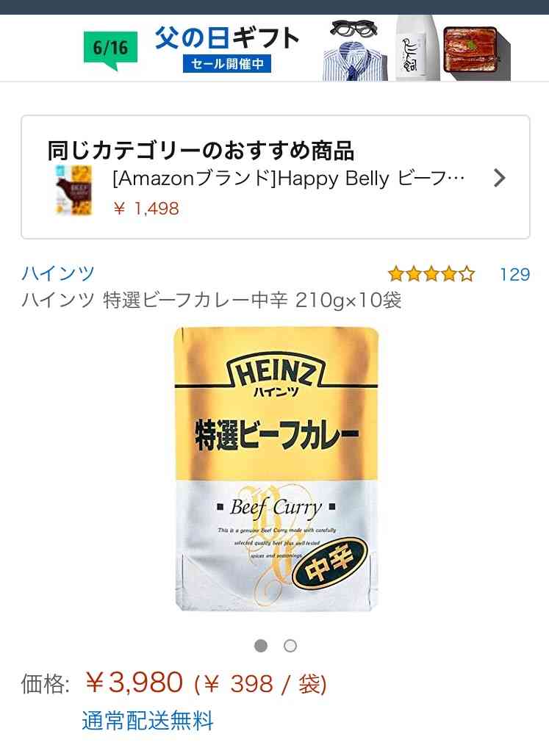Click the sake bottle banner image
549x756 pixels.
click(x=416, y=48)
